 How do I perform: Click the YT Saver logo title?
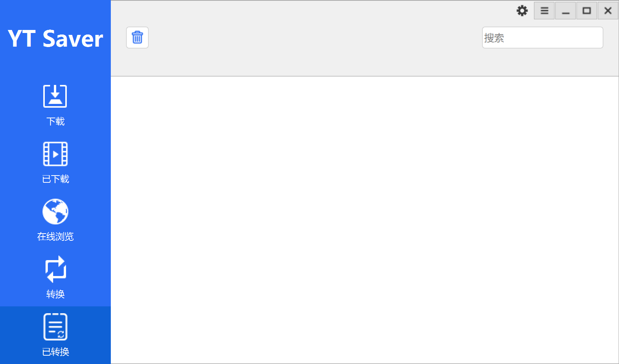tap(55, 39)
